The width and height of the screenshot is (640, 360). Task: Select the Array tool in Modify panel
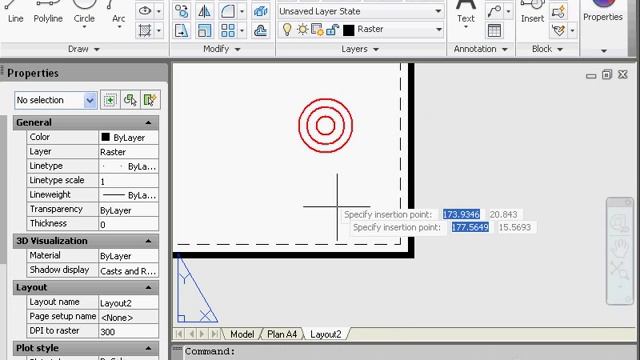[x=228, y=31]
